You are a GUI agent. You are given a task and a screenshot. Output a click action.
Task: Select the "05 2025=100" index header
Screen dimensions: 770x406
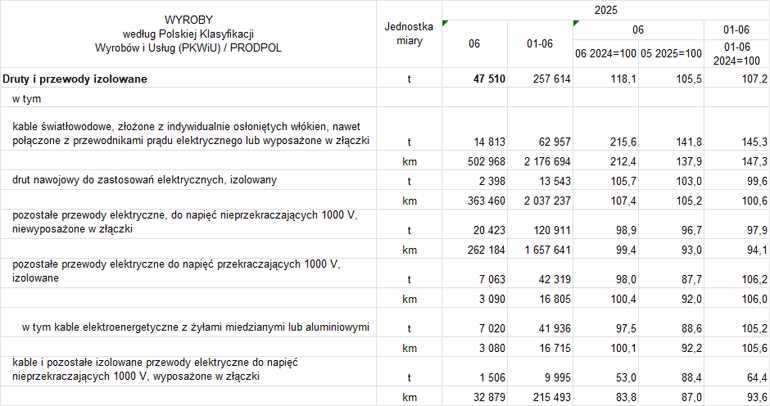click(x=672, y=53)
